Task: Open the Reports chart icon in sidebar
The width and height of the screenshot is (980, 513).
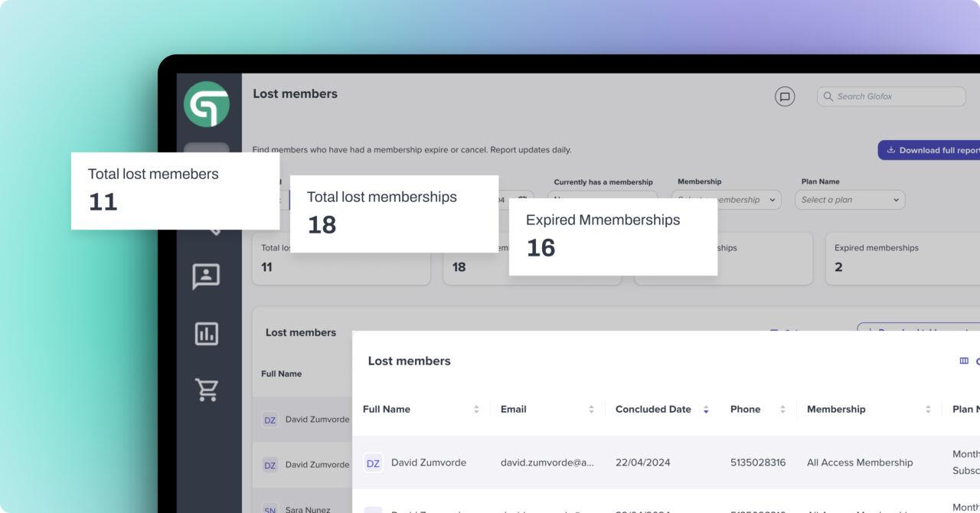Action: (x=205, y=334)
